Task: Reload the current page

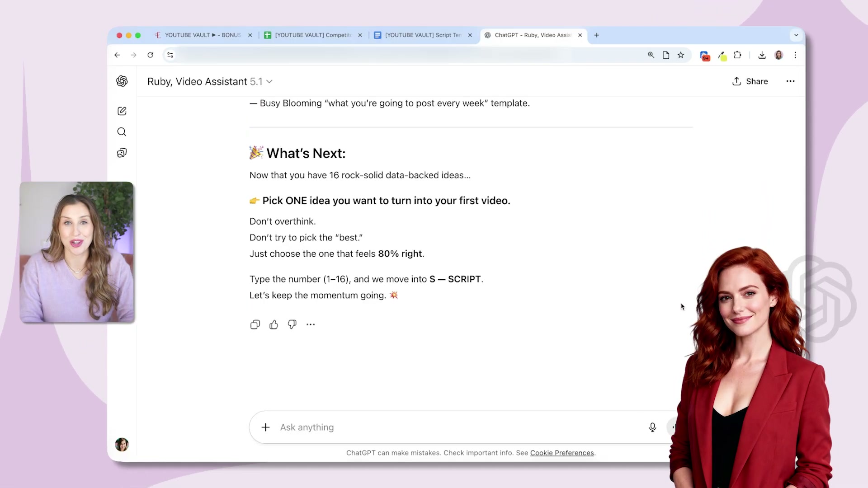Action: [151, 55]
